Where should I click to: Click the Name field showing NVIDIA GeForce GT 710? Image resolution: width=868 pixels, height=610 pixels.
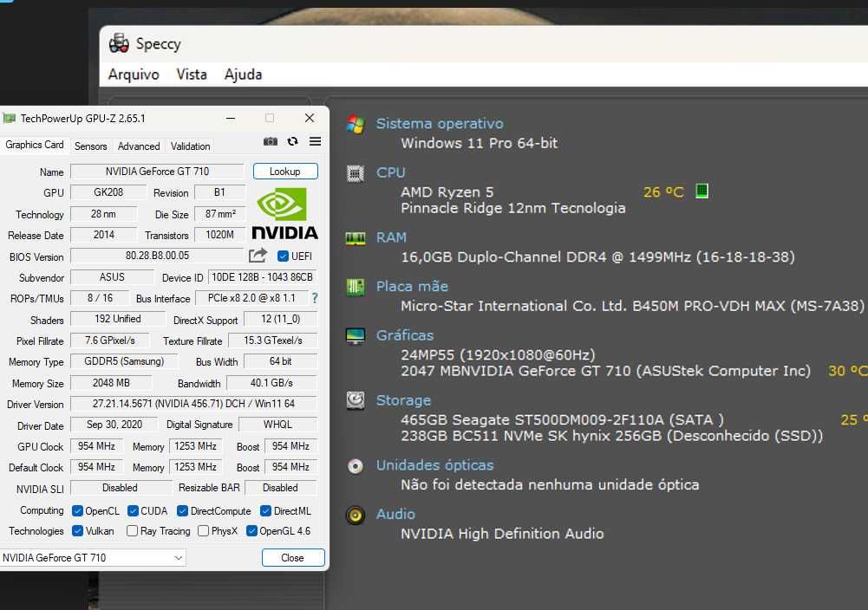(157, 172)
